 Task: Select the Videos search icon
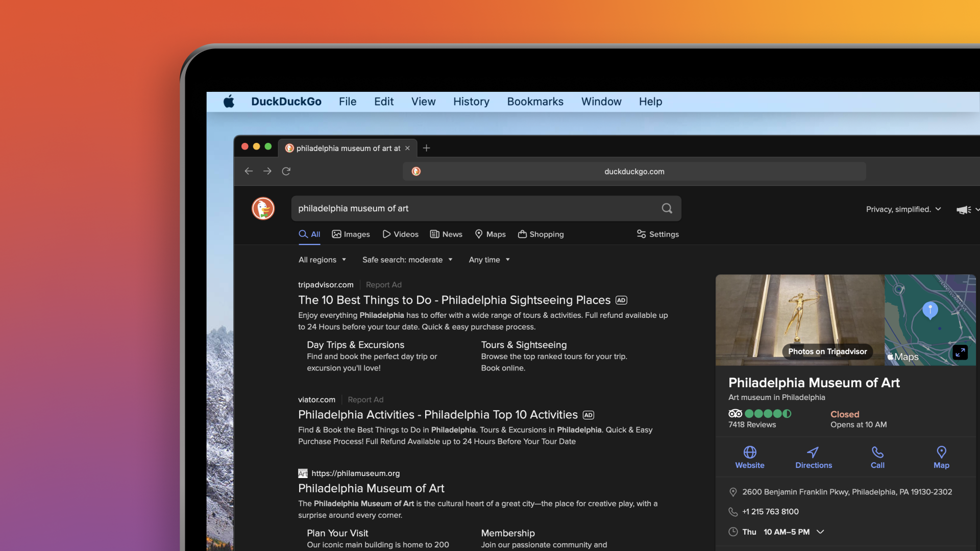386,234
